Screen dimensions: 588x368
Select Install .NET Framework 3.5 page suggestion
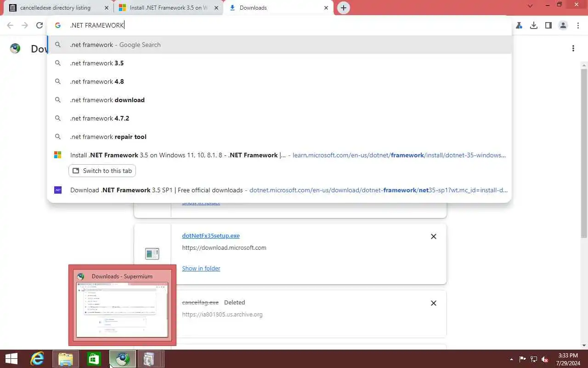pyautogui.click(x=279, y=155)
